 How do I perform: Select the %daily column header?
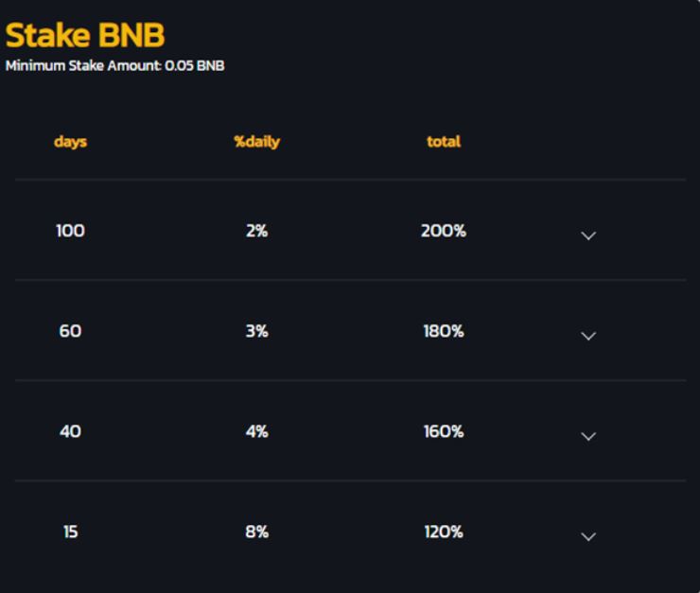(x=257, y=142)
